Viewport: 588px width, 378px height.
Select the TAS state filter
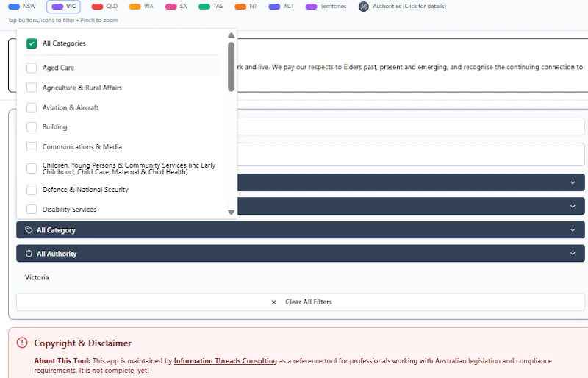pos(210,7)
